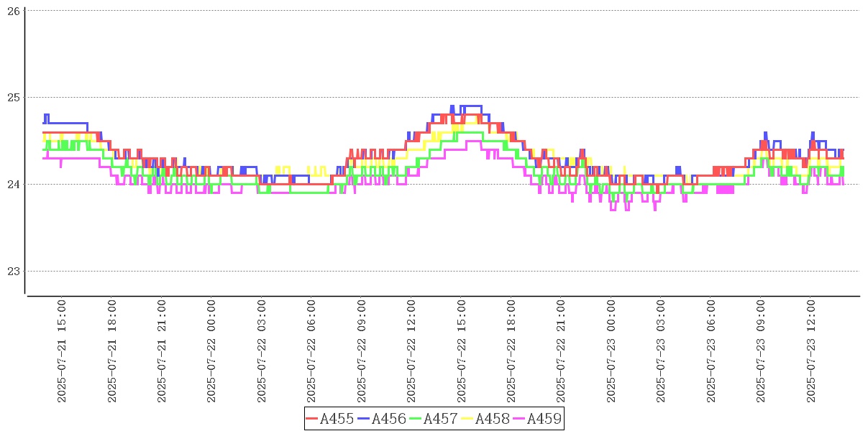Click the 2025-07-23 09:00 x-axis tick label

pyautogui.click(x=762, y=351)
